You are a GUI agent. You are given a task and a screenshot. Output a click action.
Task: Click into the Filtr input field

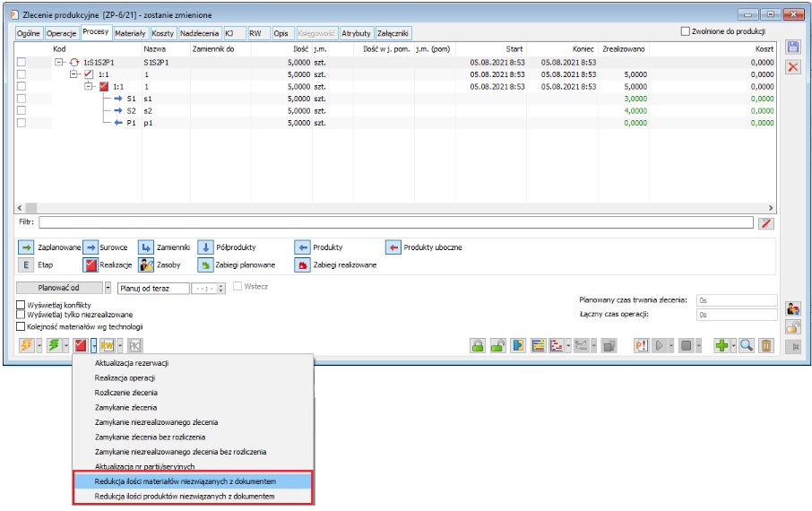pyautogui.click(x=394, y=223)
